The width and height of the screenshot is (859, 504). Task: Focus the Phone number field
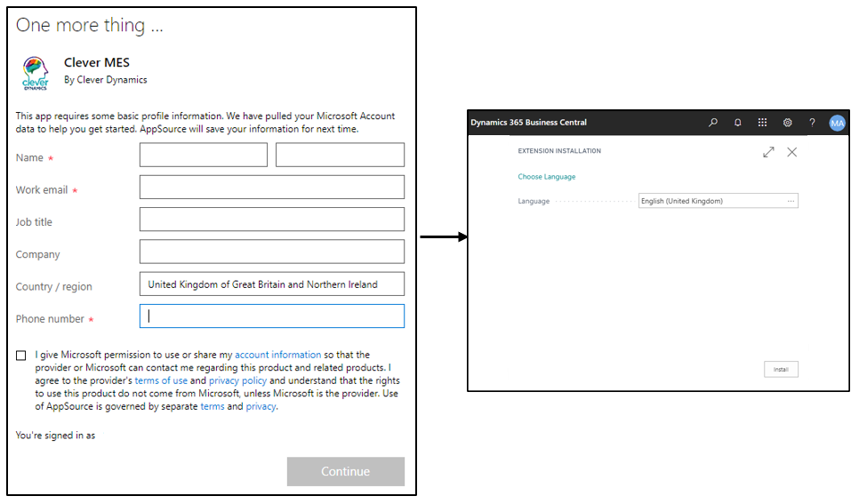[x=272, y=316]
